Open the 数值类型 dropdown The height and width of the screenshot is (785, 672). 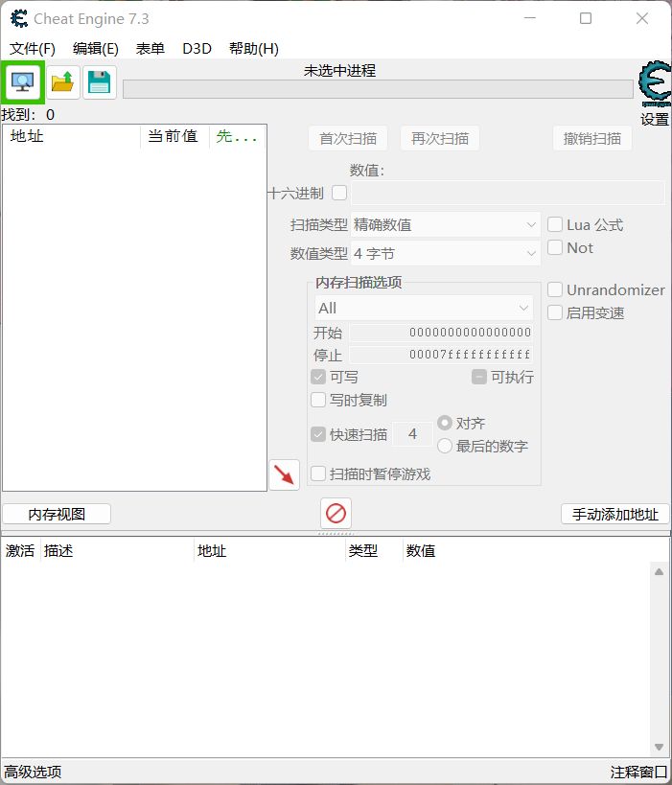pos(446,253)
